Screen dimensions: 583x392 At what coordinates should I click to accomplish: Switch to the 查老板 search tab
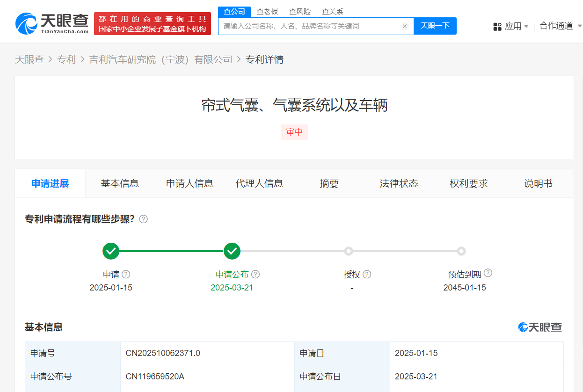pos(267,12)
